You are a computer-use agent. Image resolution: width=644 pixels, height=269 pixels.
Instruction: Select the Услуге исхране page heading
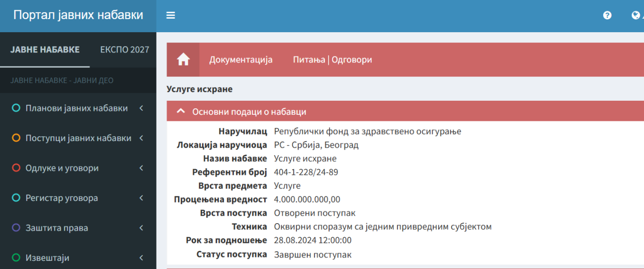pos(199,89)
